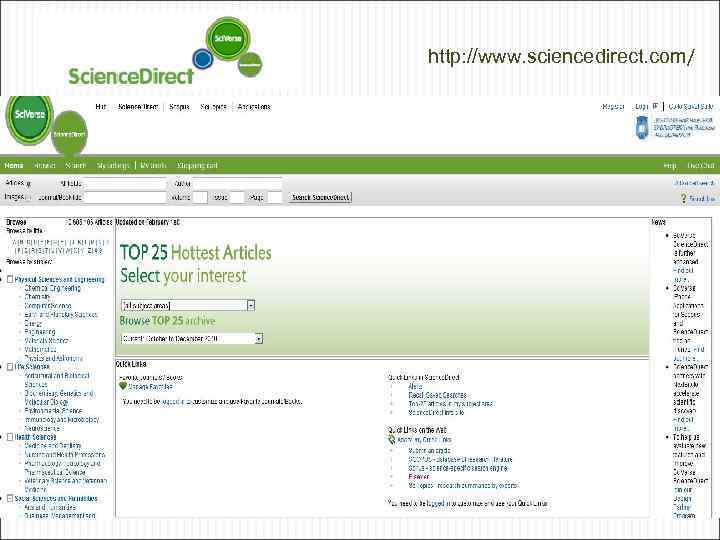Open the Physics and Astronomy subject
Image resolution: width=720 pixels, height=540 pixels.
(x=53, y=358)
